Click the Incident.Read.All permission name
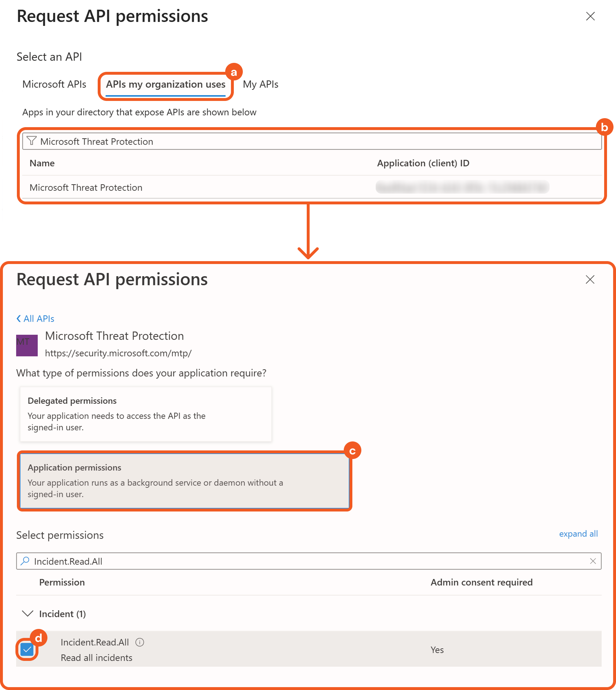 95,642
